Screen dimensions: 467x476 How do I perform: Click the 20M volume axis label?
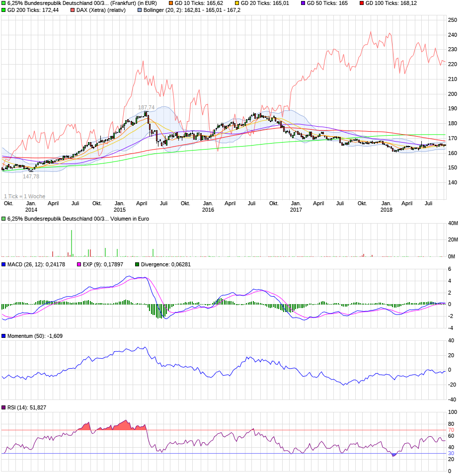[453, 240]
